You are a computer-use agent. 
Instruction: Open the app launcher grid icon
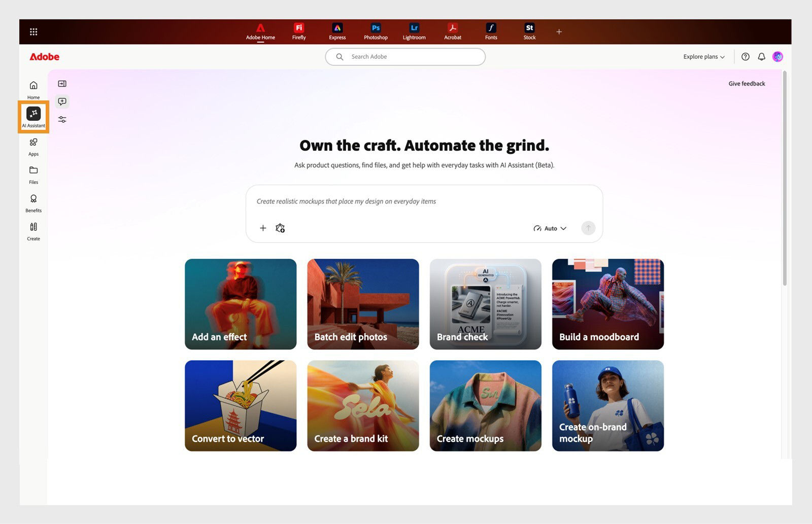(x=33, y=32)
